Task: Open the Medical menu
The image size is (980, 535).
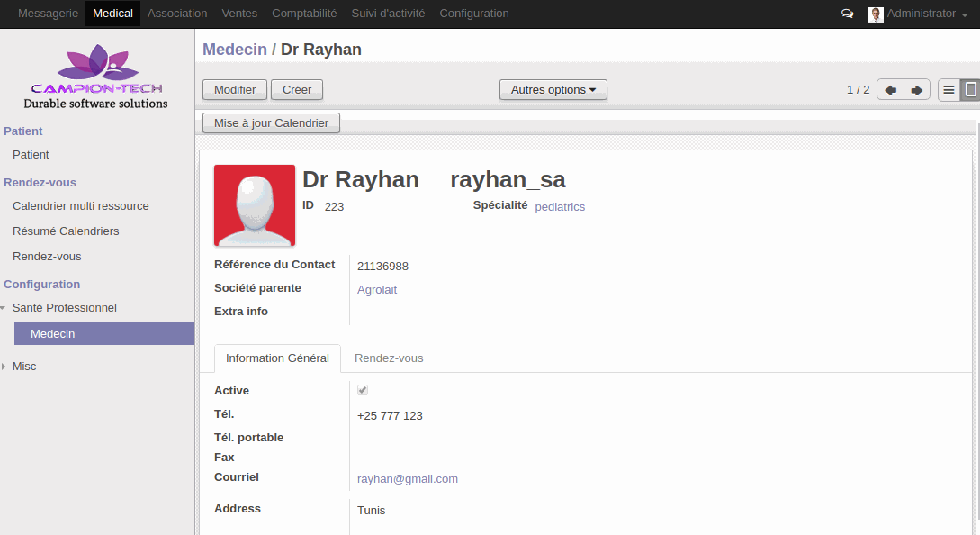Action: pos(112,14)
